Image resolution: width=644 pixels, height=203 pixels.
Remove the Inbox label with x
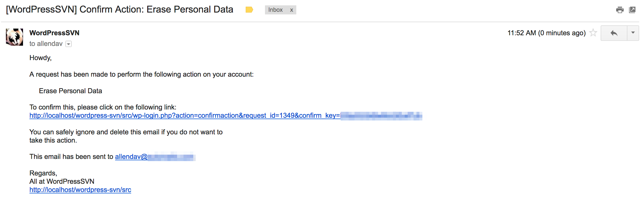(x=291, y=10)
